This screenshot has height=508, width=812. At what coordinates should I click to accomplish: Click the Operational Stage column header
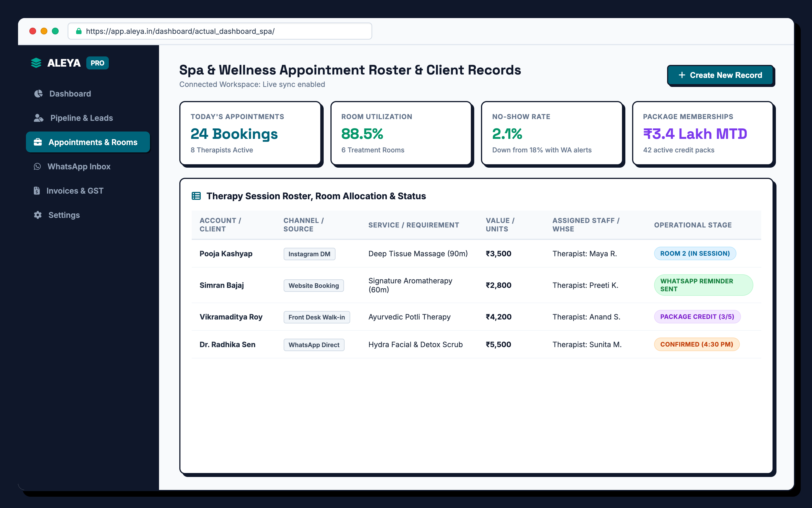tap(692, 225)
